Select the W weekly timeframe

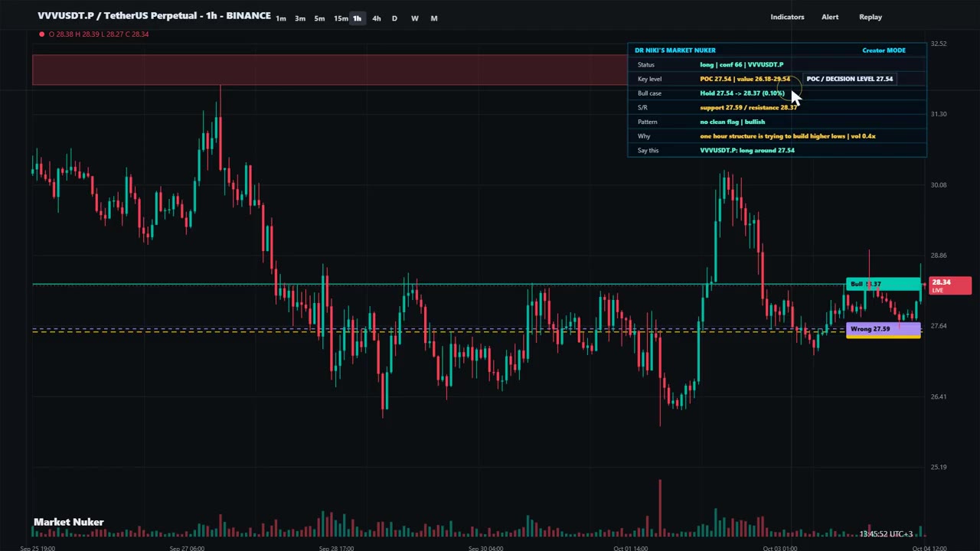point(414,18)
